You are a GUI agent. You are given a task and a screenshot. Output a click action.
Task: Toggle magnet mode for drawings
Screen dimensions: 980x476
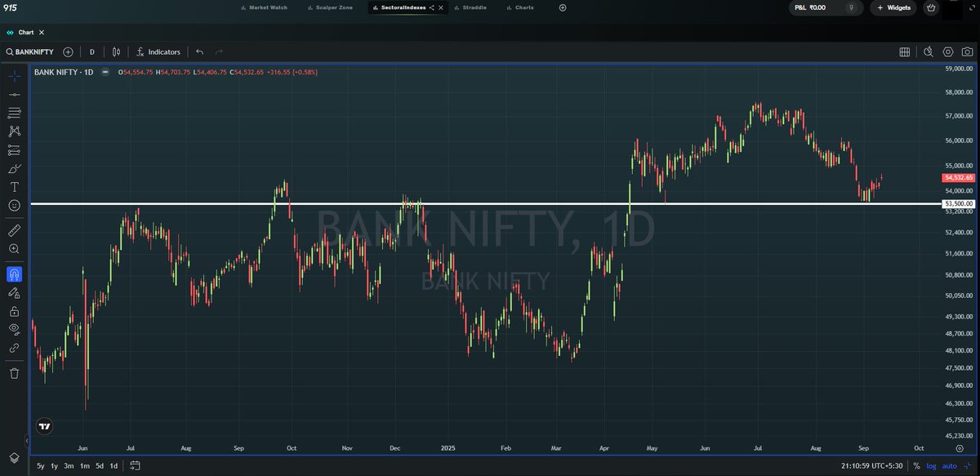tap(15, 274)
